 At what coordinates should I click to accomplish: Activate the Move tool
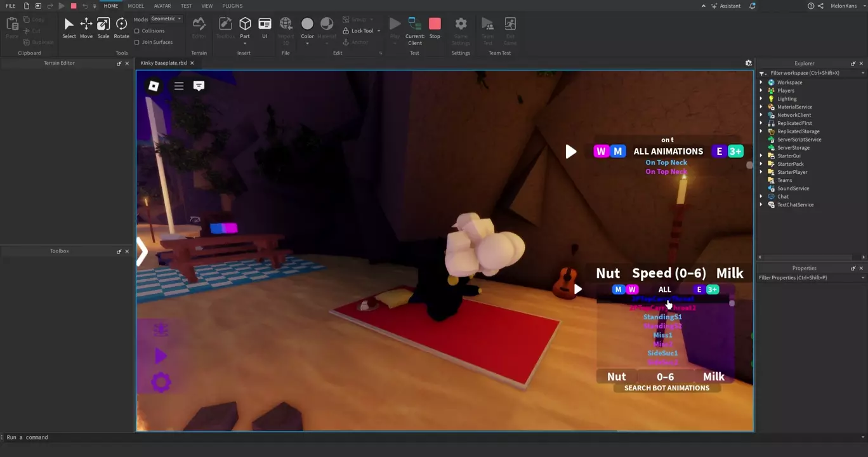coord(86,28)
